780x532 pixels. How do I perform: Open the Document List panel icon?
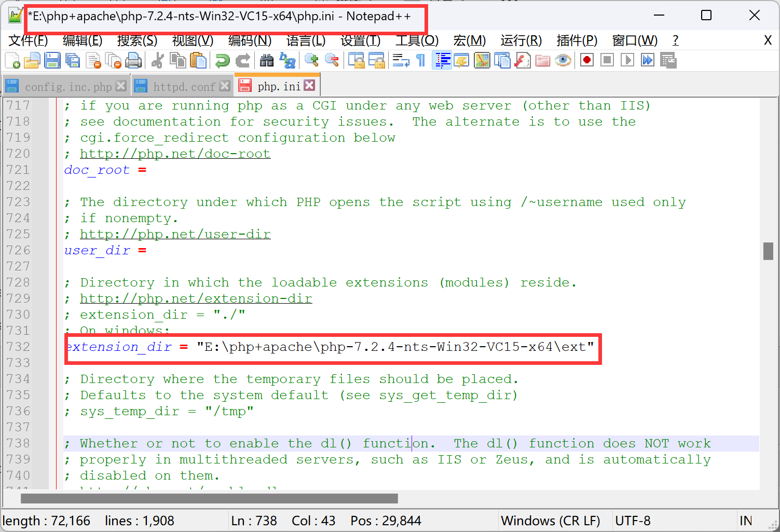click(x=502, y=61)
